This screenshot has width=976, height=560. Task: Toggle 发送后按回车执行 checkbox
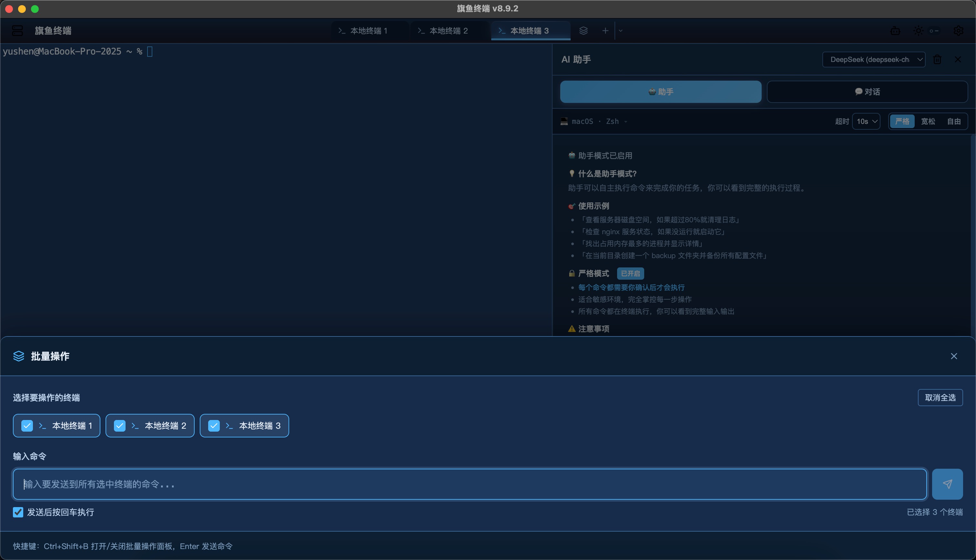tap(18, 512)
